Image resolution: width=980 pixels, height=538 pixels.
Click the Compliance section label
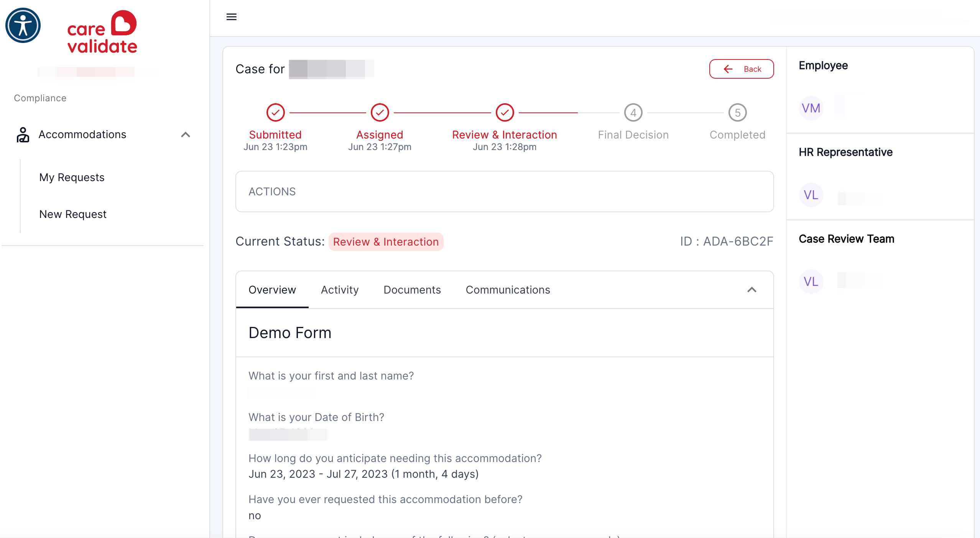coord(40,98)
